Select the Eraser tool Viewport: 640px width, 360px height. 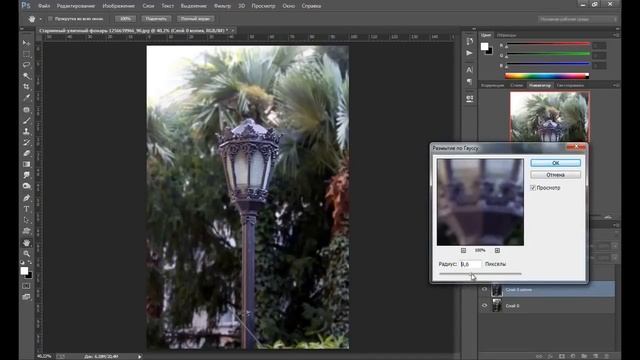click(27, 153)
